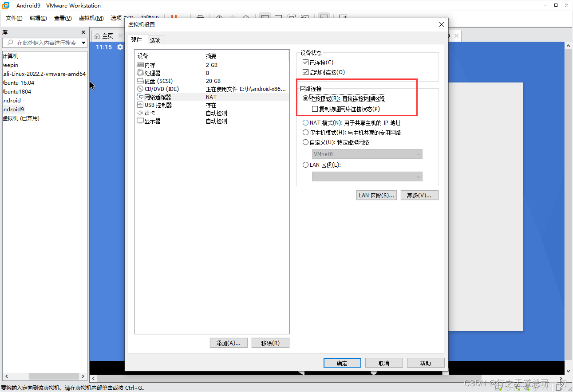Switch to the 主页 tab
573x392 pixels.
107,36
